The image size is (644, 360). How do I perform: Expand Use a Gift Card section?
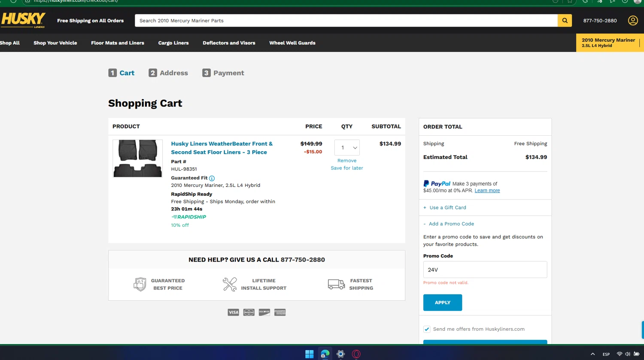point(445,207)
